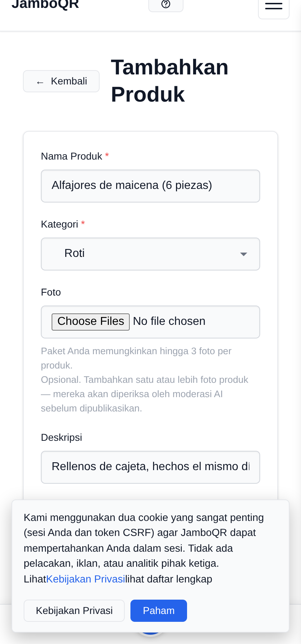Viewport: 301px width, 644px height.
Task: Click the Kebijakan Privasi outlined button
Action: click(x=74, y=611)
